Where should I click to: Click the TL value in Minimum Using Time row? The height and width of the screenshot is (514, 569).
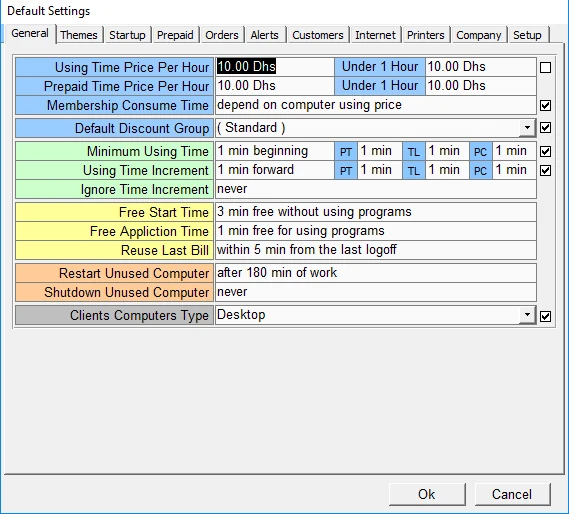pos(447,151)
